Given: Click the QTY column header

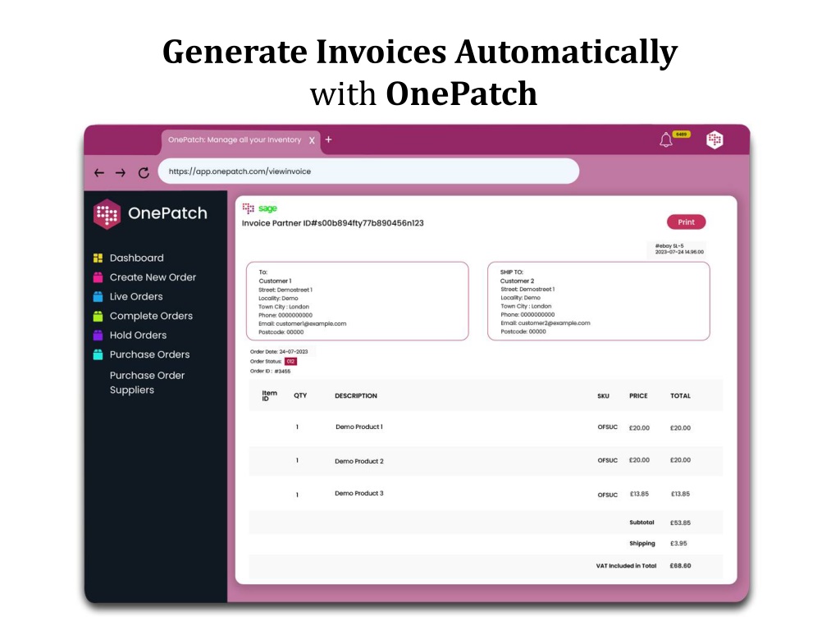Looking at the screenshot, I should pos(300,396).
